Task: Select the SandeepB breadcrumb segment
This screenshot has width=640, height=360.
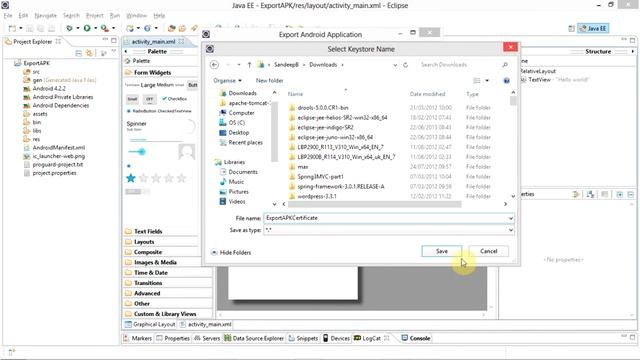Action: pos(286,65)
